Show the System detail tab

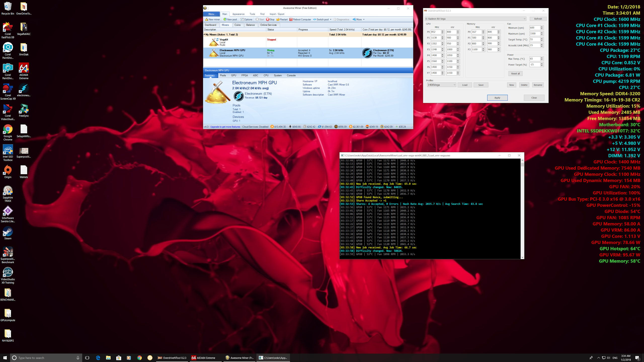278,75
